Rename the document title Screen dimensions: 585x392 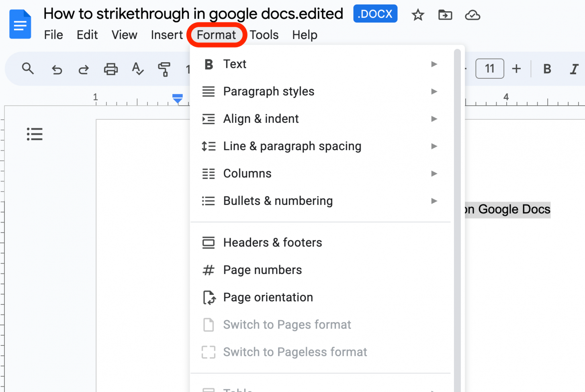point(193,14)
